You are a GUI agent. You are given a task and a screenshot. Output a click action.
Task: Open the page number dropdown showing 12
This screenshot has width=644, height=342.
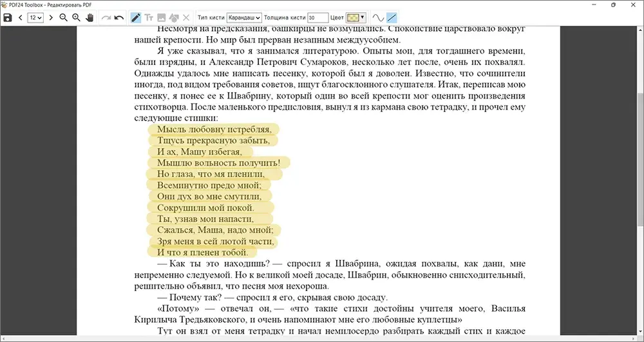(35, 17)
